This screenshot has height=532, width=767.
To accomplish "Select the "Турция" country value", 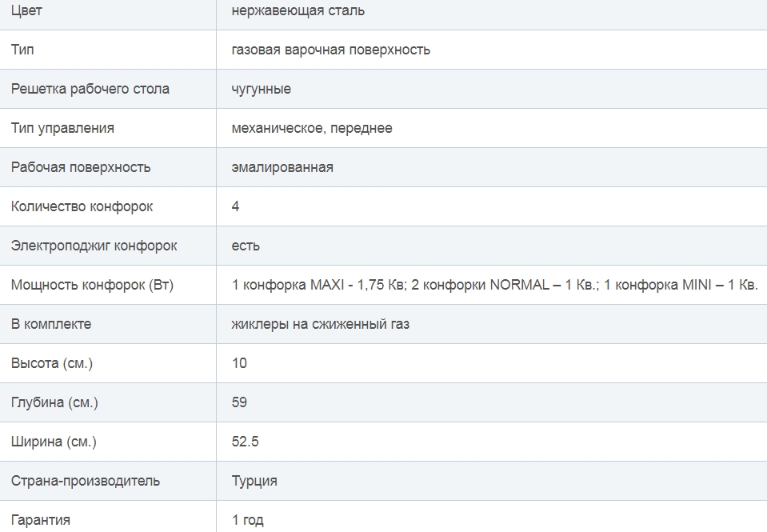I will click(x=254, y=481).
